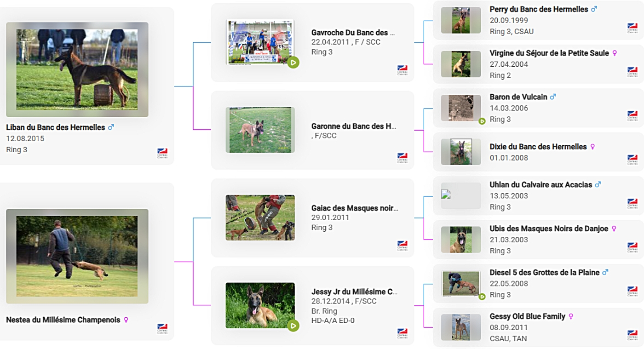Image resolution: width=644 pixels, height=349 pixels.
Task: Click the Centrale Canine logo beside Gessy Old Blue Family
Action: point(632,335)
